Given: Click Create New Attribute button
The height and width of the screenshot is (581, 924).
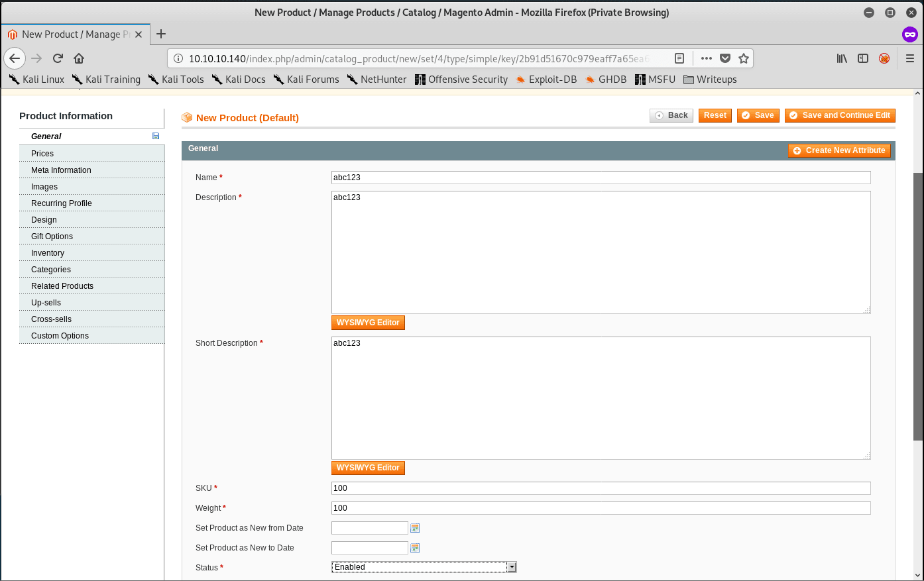Looking at the screenshot, I should click(839, 150).
